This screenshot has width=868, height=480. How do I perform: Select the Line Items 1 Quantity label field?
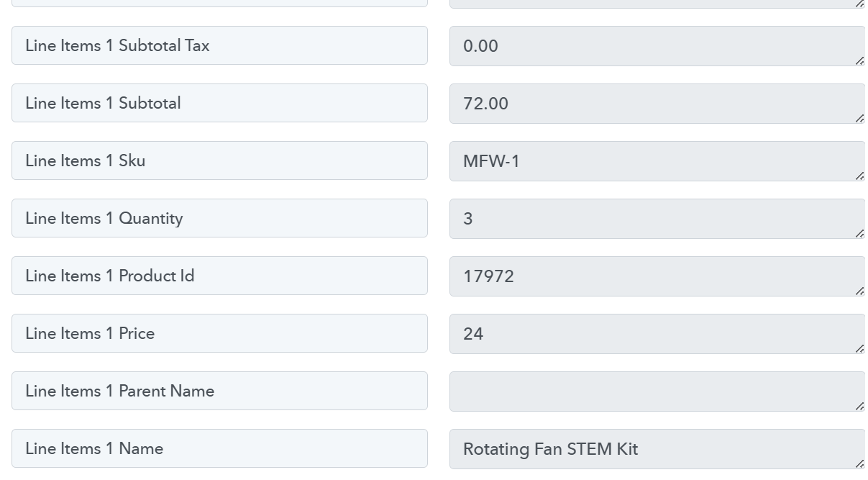[x=219, y=218]
